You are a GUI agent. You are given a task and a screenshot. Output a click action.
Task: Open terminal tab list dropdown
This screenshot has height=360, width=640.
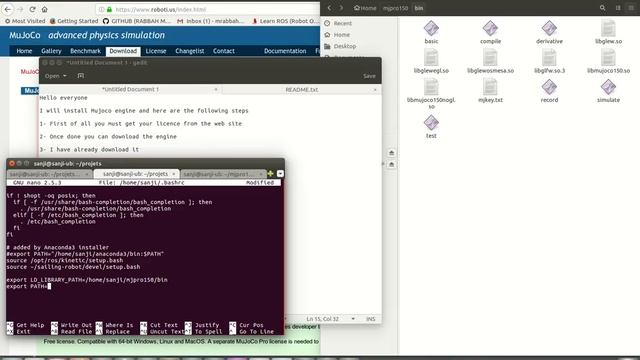tap(280, 174)
